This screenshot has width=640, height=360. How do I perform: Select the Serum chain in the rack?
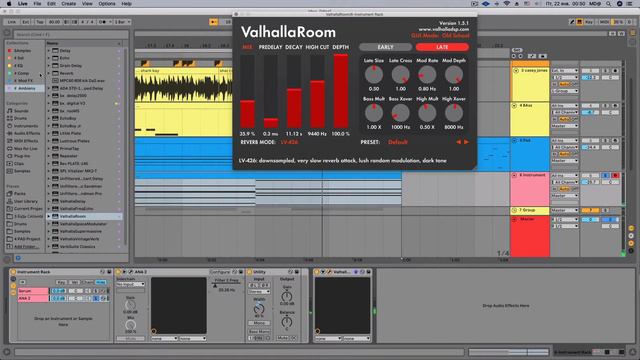33,291
